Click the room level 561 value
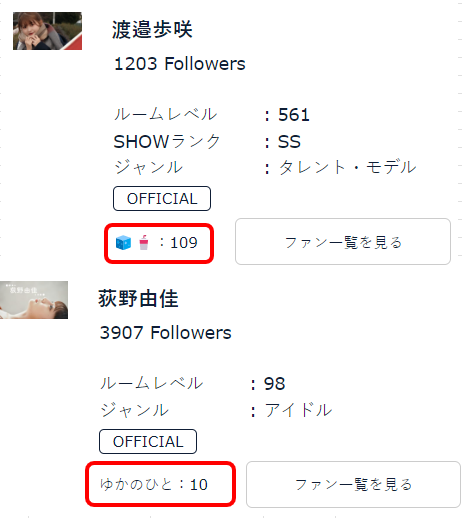The width and height of the screenshot is (462, 518). [x=294, y=115]
